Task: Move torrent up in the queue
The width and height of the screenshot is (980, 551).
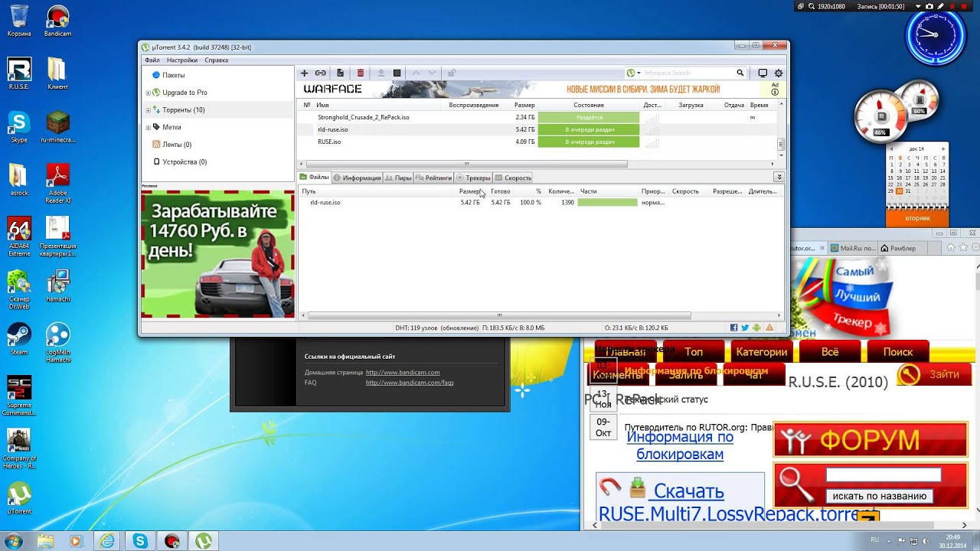Action: [x=416, y=73]
